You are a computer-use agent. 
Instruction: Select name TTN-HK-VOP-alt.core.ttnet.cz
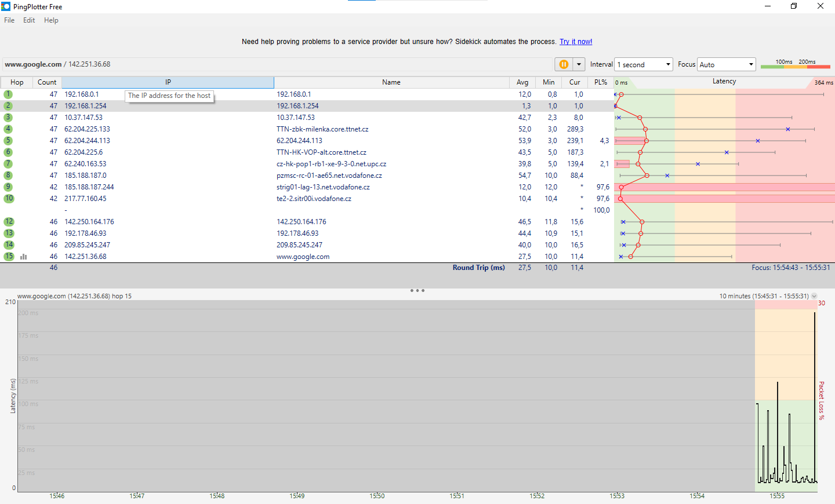click(x=321, y=152)
